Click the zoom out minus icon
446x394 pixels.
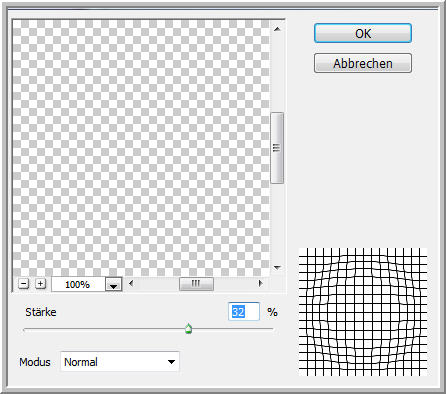[x=23, y=284]
